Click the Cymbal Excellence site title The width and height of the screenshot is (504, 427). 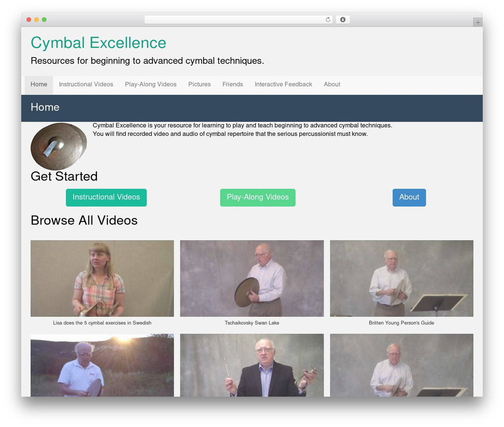(x=98, y=43)
